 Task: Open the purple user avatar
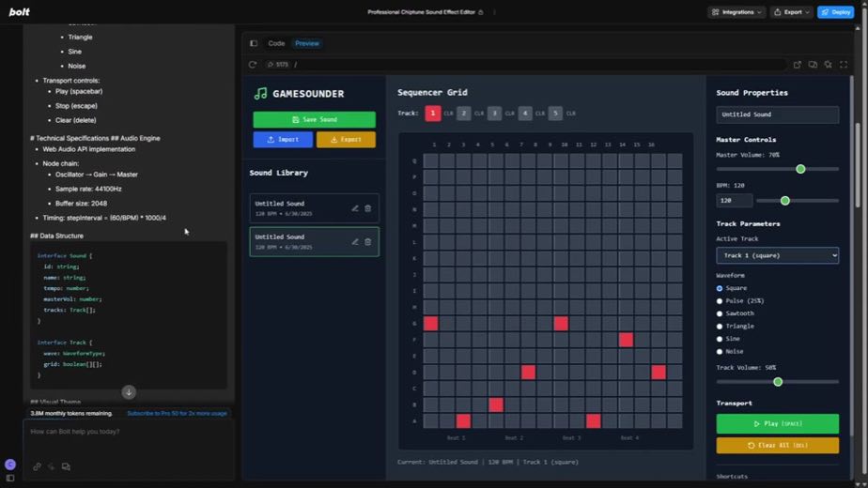pos(10,465)
